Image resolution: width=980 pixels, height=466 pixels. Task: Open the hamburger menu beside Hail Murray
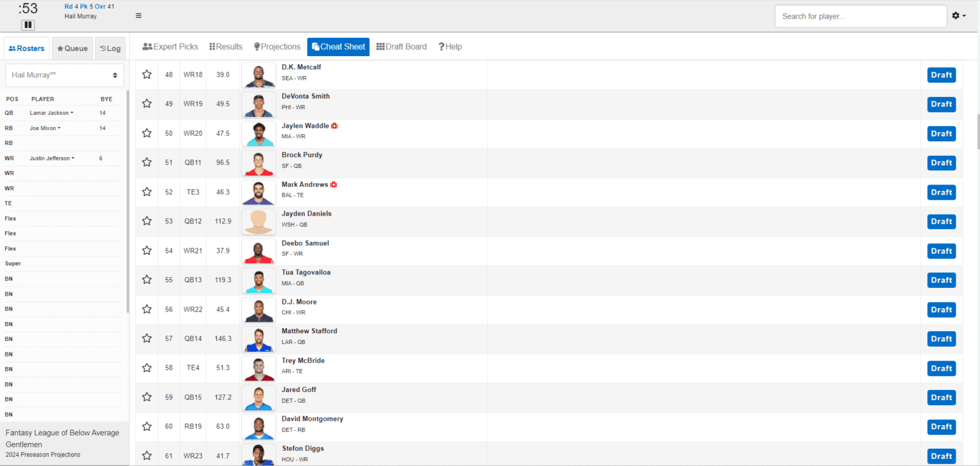click(138, 15)
